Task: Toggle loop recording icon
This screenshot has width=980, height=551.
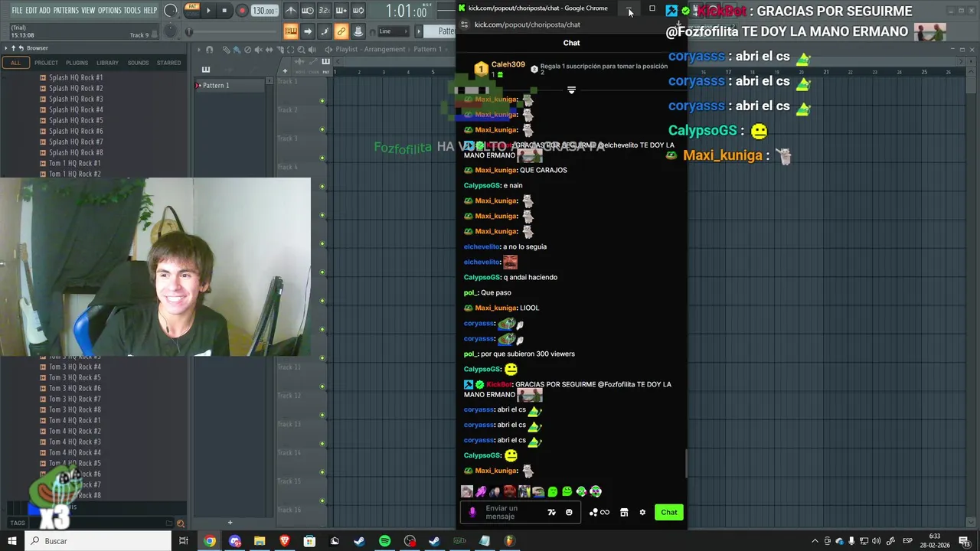Action: tap(358, 10)
